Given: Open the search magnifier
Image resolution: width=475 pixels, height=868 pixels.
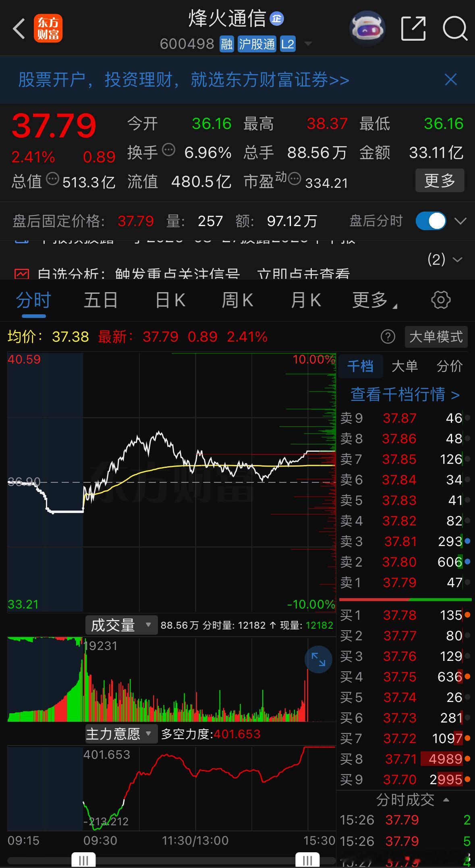Looking at the screenshot, I should point(455,29).
